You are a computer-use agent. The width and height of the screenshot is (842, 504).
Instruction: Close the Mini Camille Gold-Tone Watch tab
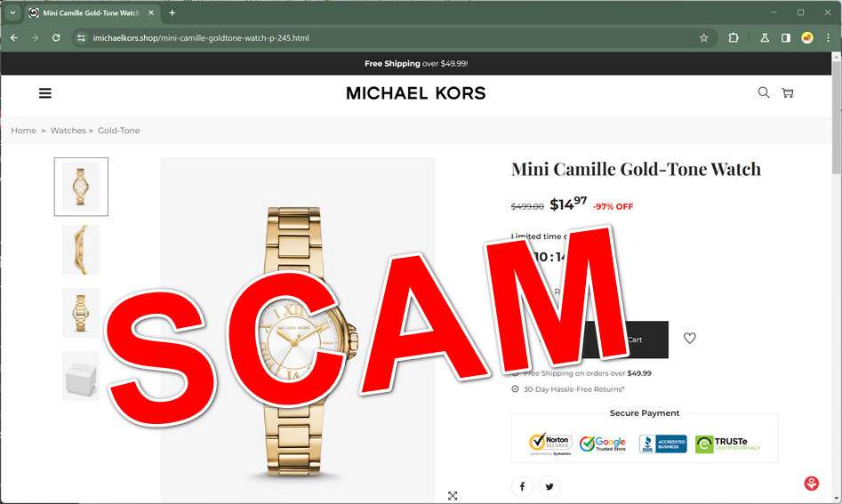pos(151,12)
